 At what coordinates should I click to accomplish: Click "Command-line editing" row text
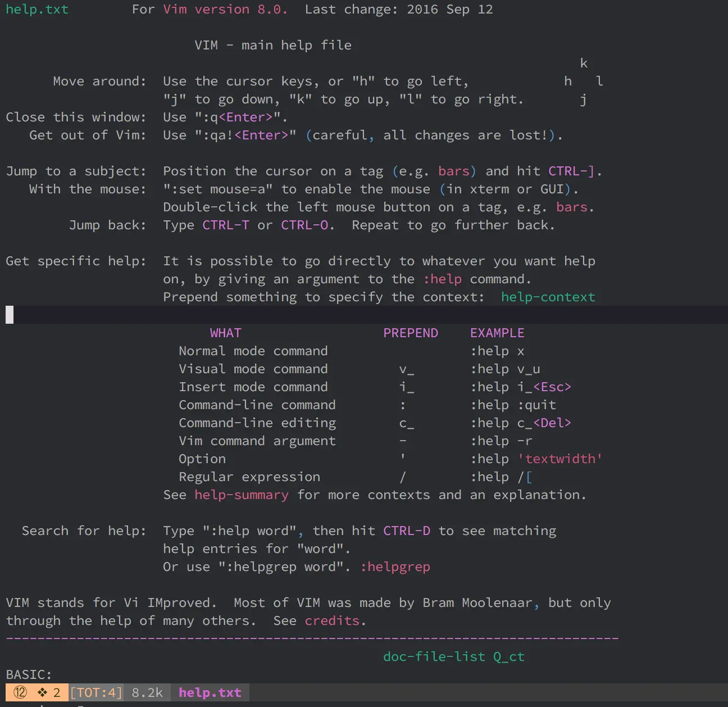tap(257, 423)
